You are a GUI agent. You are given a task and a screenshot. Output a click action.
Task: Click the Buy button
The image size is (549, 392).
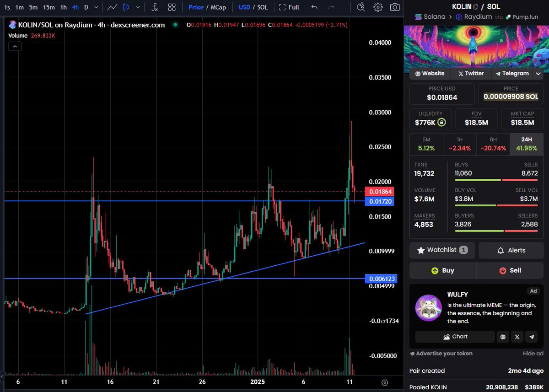pos(442,270)
